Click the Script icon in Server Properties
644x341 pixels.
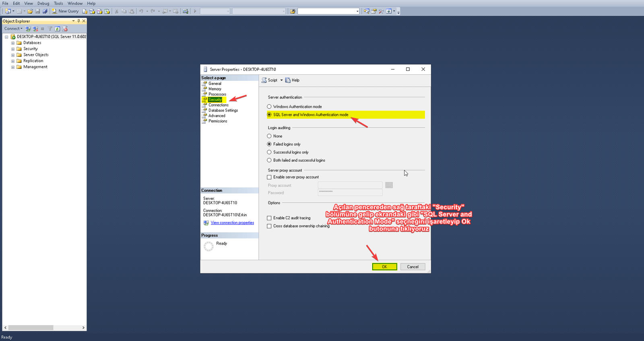(269, 80)
